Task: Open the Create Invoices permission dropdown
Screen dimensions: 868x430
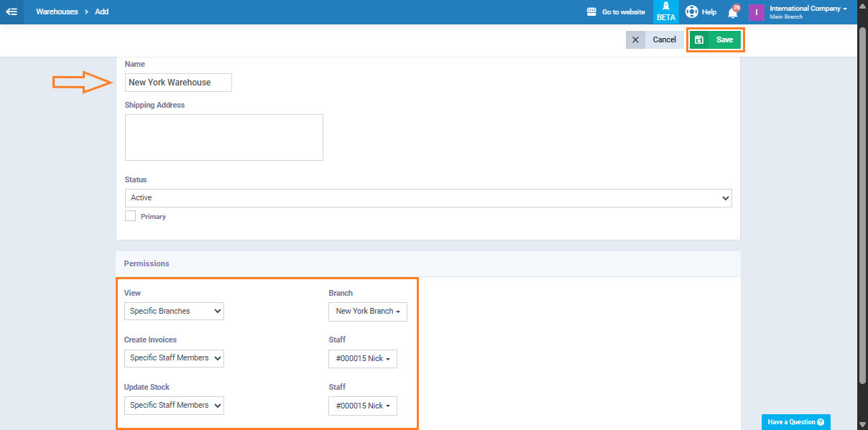Action: point(174,358)
